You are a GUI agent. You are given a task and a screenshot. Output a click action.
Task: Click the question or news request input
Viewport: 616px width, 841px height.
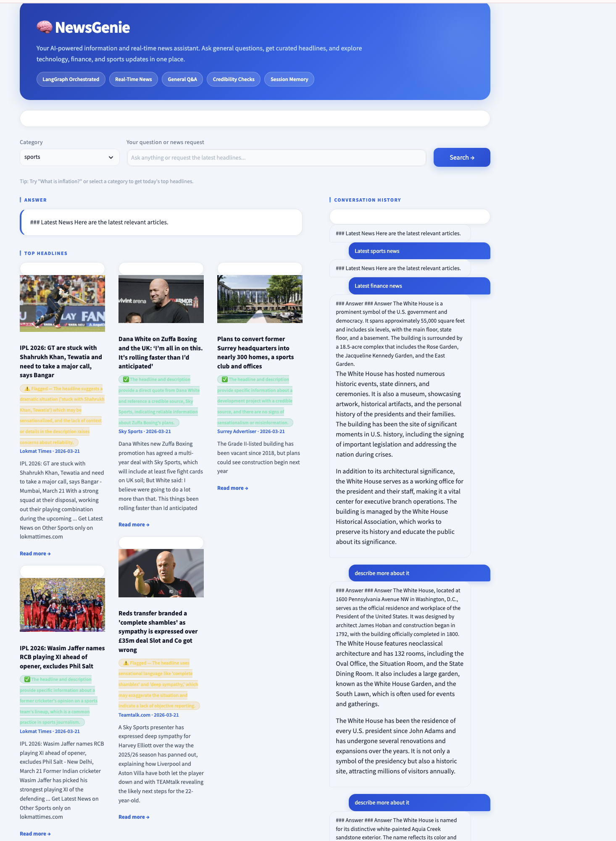coord(276,158)
